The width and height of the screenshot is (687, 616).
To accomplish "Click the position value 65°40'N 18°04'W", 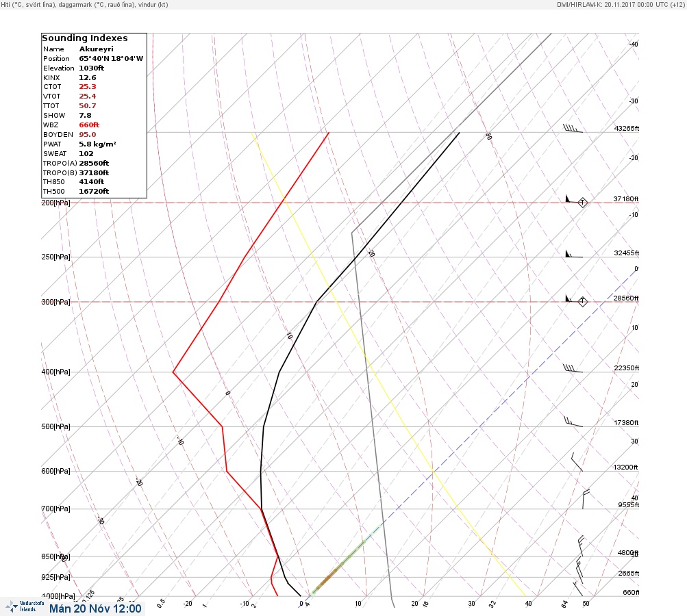I will tap(111, 59).
